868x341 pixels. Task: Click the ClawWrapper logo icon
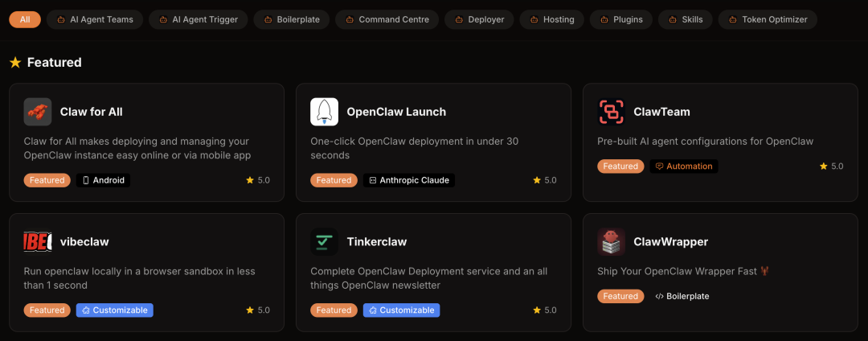pyautogui.click(x=612, y=241)
